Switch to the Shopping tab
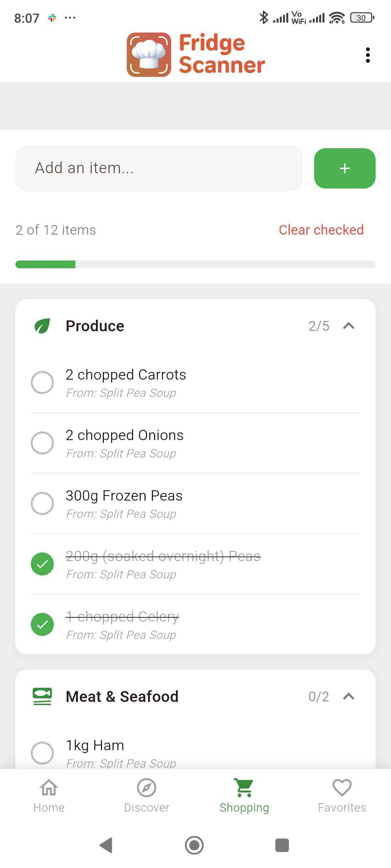Image resolution: width=391 pixels, height=868 pixels. click(x=244, y=795)
